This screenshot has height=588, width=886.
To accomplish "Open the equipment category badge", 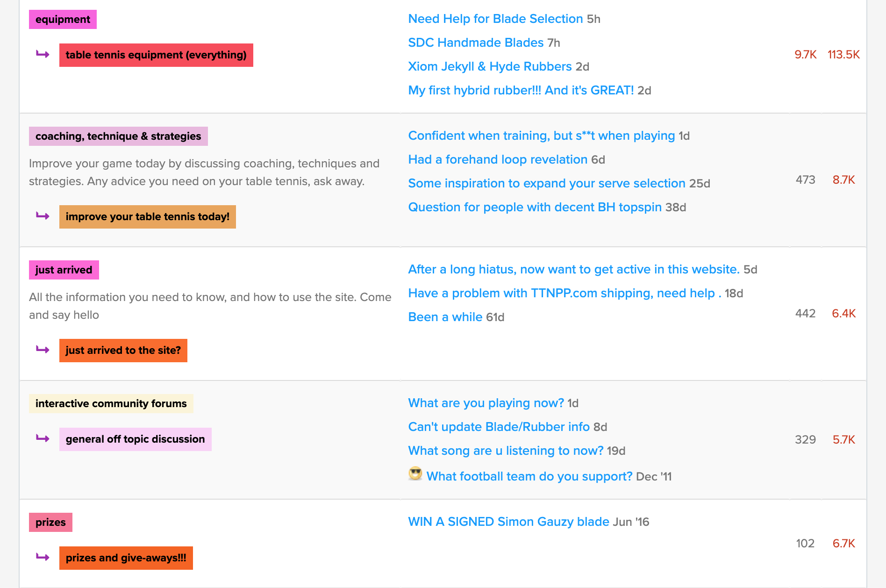I will (63, 20).
